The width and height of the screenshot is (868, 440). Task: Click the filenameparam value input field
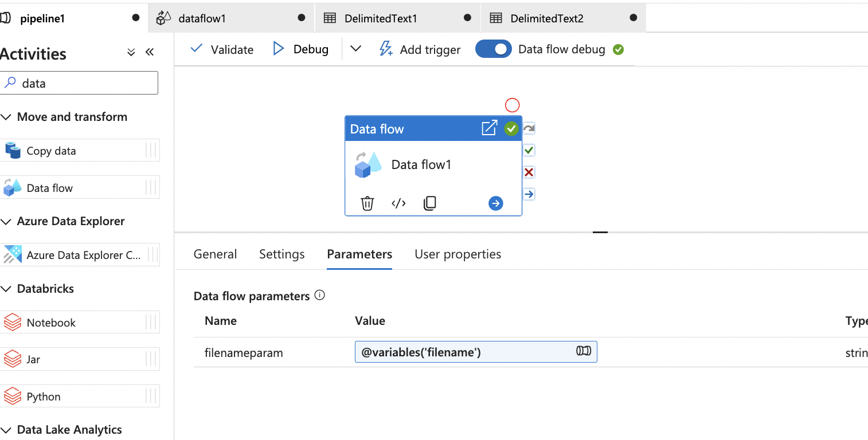[x=476, y=352]
